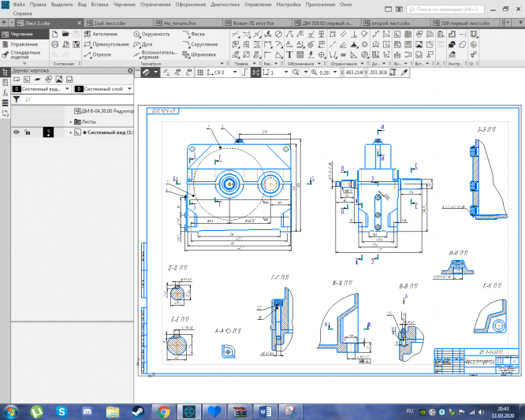This screenshot has height=420, width=525.
Task: Toggle visibility eye of Системный вид
Action: click(16, 132)
